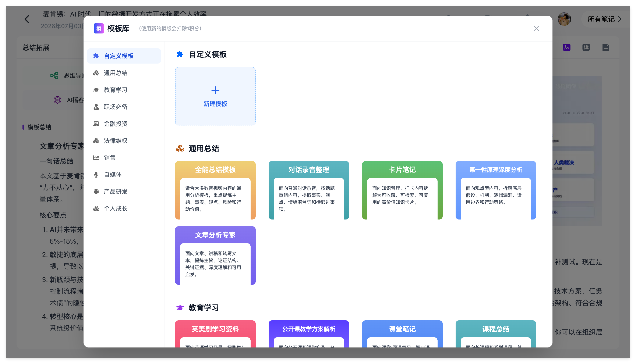Click the 自定义模板 section heading text
This screenshot has width=636, height=364.
(208, 54)
